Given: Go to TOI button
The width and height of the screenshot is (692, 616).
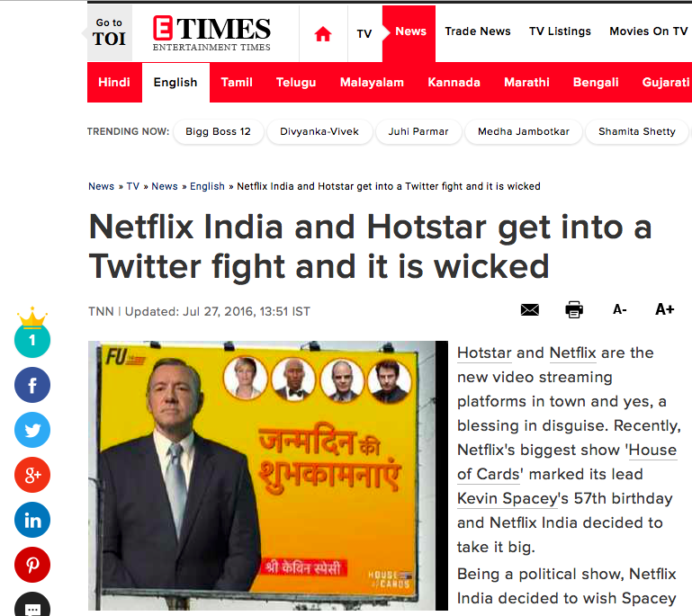Looking at the screenshot, I should click(x=110, y=32).
